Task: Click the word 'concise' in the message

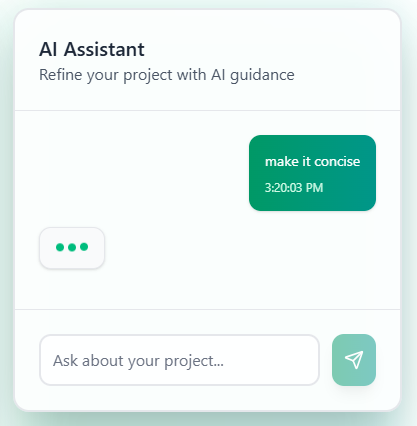Action: click(337, 162)
